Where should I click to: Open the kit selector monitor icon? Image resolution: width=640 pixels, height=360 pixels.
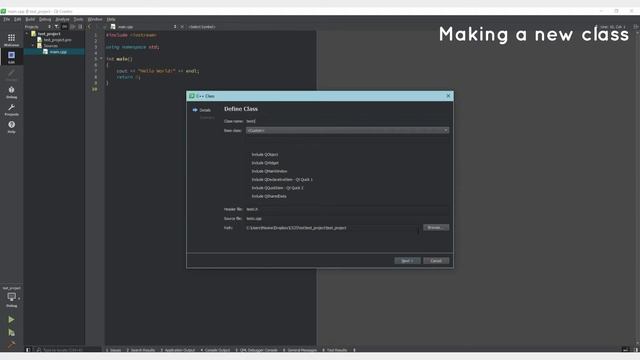tap(11, 298)
